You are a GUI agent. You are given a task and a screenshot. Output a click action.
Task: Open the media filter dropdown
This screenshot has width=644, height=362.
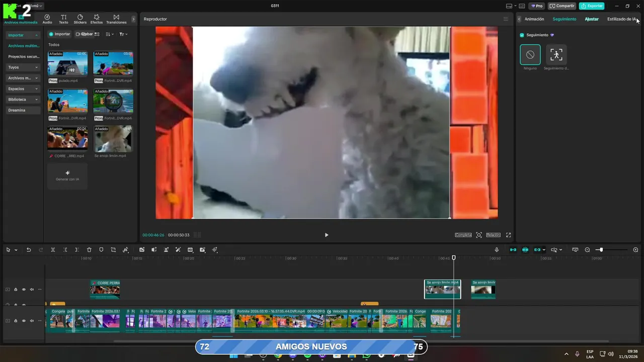pyautogui.click(x=123, y=34)
